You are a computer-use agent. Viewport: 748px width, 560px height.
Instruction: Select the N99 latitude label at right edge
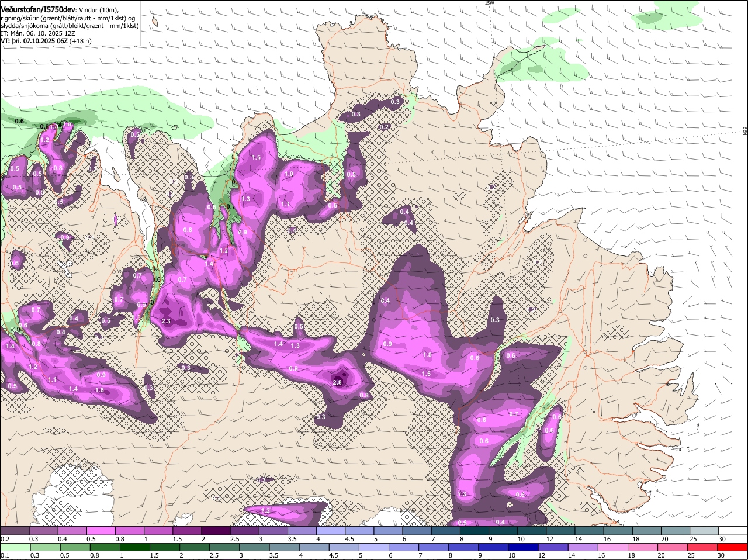pyautogui.click(x=745, y=131)
